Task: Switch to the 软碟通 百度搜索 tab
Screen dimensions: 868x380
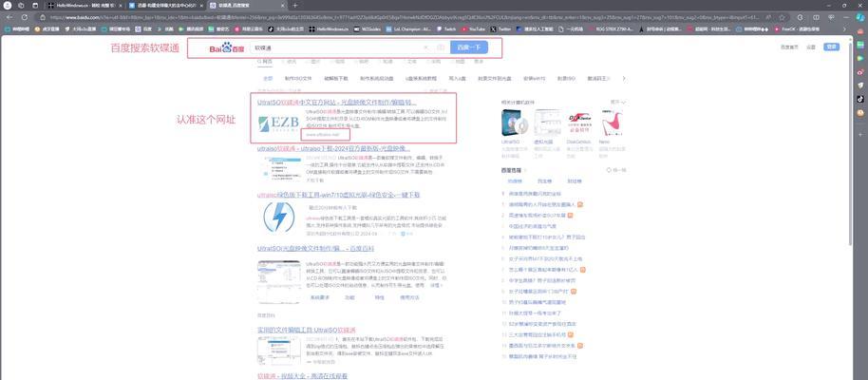Action: (247, 5)
